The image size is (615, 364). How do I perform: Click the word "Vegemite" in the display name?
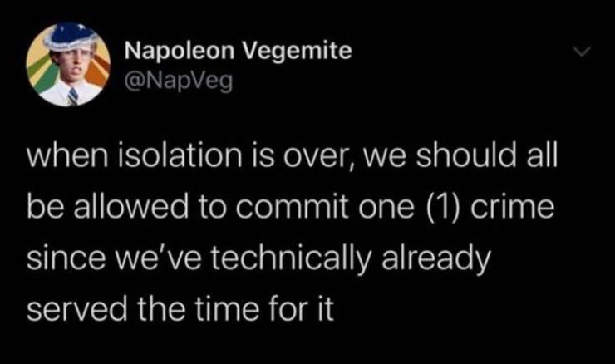pos(298,52)
